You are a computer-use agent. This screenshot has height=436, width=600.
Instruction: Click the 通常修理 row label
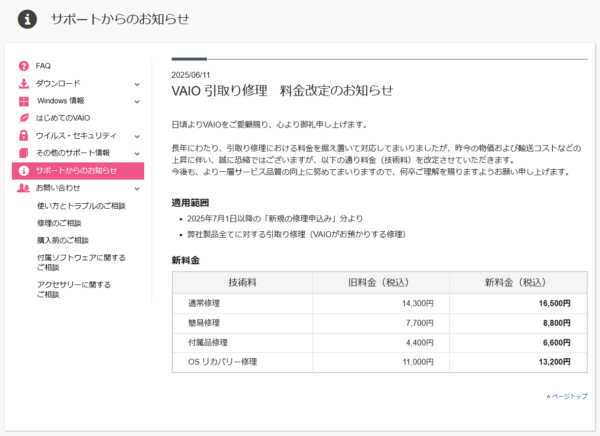point(204,304)
